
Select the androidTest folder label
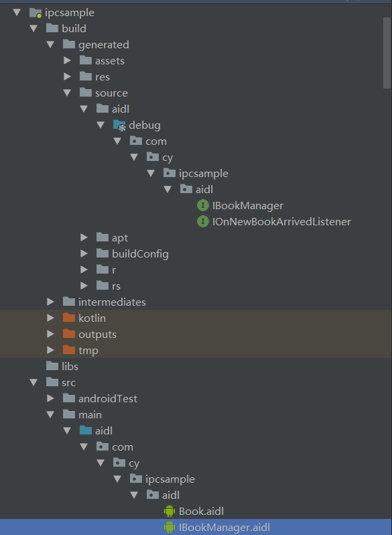[108, 398]
